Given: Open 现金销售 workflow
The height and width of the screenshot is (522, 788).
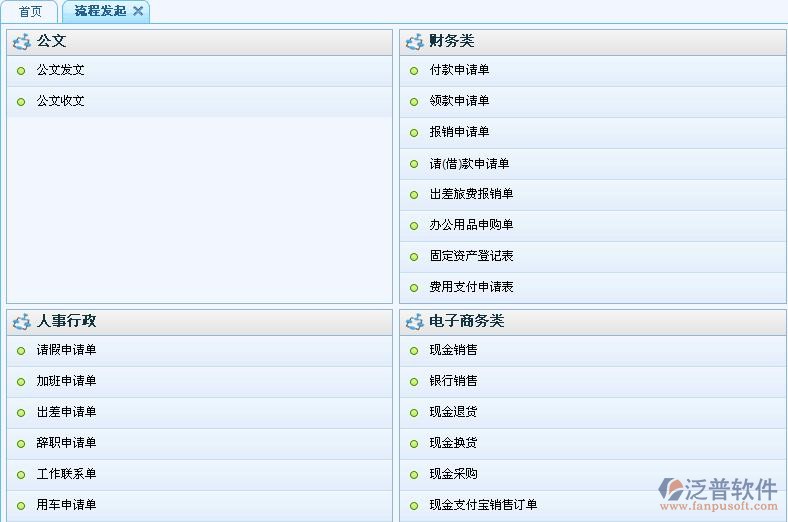Looking at the screenshot, I should point(453,350).
